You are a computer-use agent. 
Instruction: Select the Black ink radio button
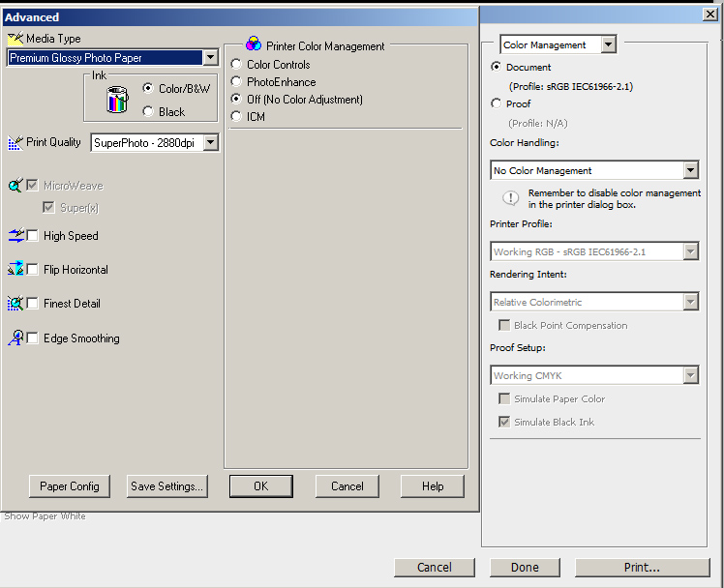tap(148, 112)
